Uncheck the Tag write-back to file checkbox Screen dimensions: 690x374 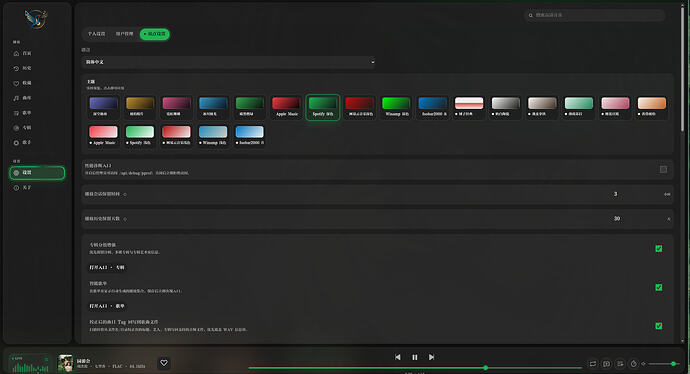click(659, 326)
